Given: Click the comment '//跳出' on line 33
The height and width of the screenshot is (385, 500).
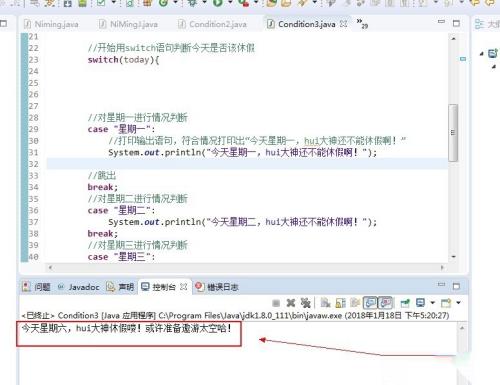Looking at the screenshot, I should point(102,176).
